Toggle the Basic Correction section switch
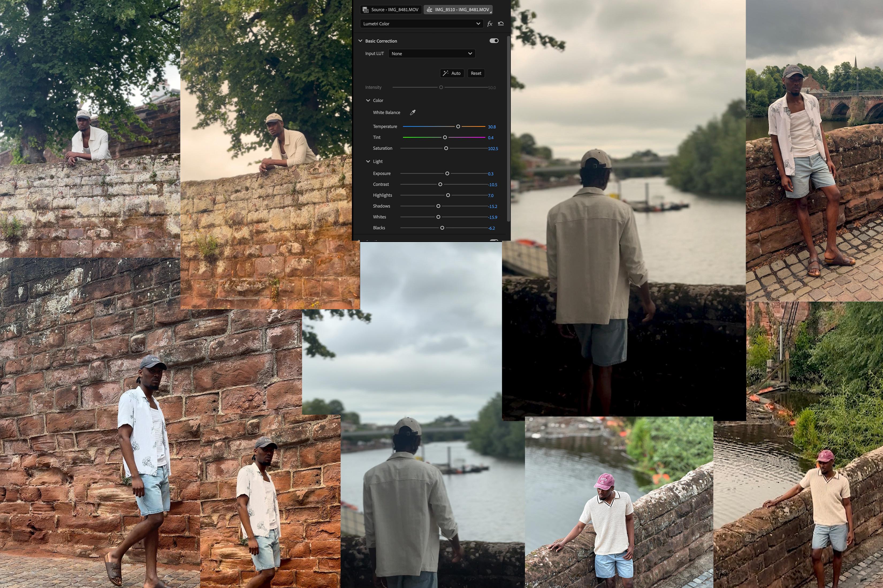This screenshot has width=883, height=588. coord(494,41)
